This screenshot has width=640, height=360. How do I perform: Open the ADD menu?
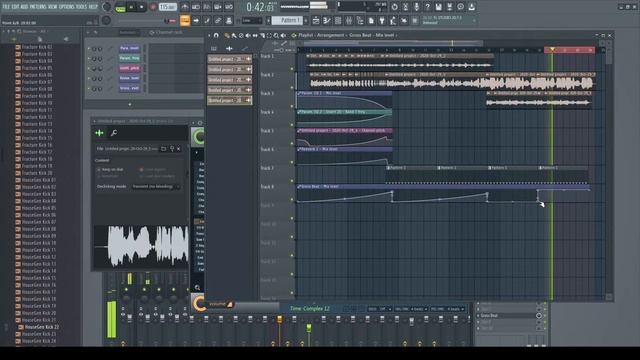(24, 7)
